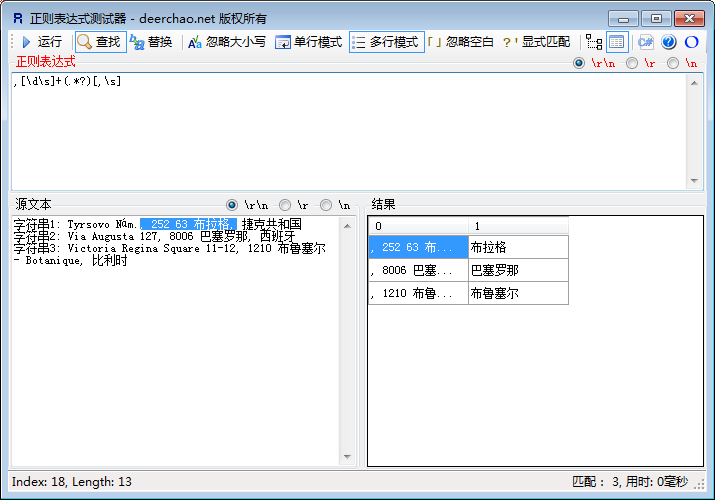This screenshot has height=500, width=715.
Task: Toggle 单行模式 single-line mode
Action: [309, 42]
